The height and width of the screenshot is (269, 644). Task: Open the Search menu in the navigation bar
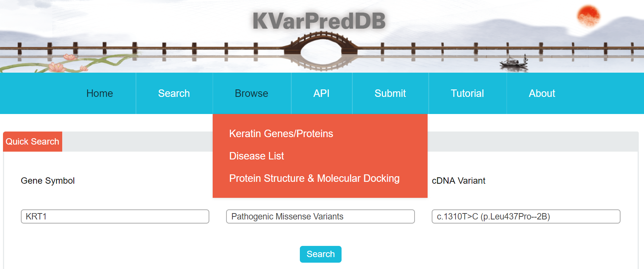click(174, 94)
